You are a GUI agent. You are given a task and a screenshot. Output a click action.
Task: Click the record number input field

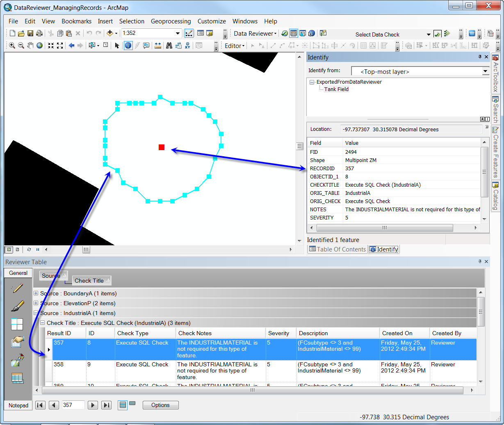[x=73, y=405]
